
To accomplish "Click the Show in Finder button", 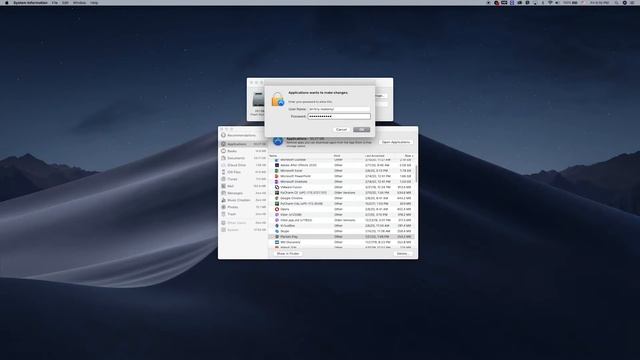I will tap(288, 253).
